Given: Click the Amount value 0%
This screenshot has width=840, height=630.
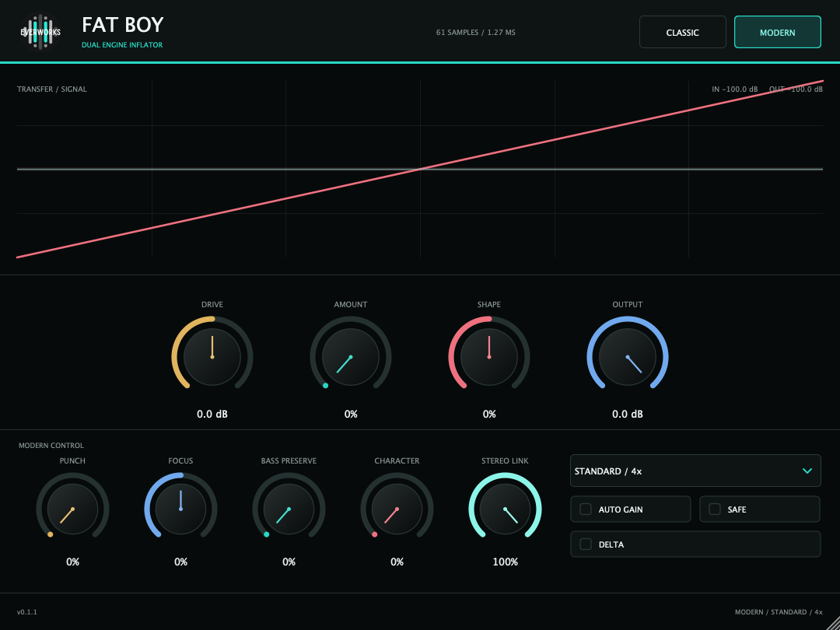Looking at the screenshot, I should [x=351, y=414].
